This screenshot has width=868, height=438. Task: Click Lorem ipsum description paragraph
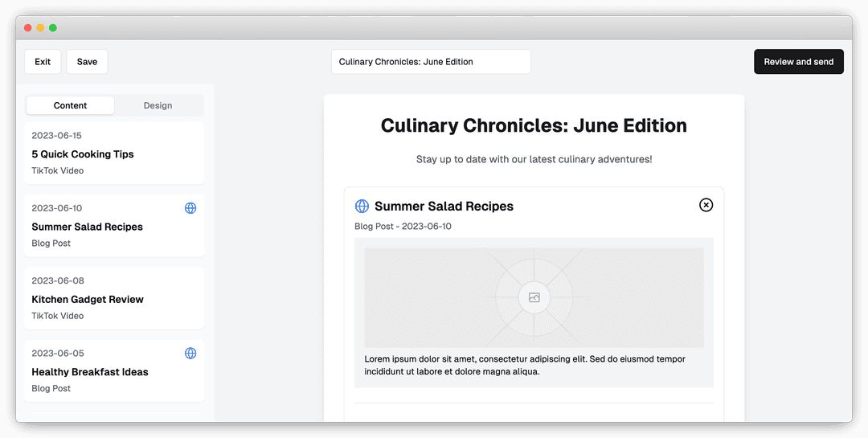525,366
